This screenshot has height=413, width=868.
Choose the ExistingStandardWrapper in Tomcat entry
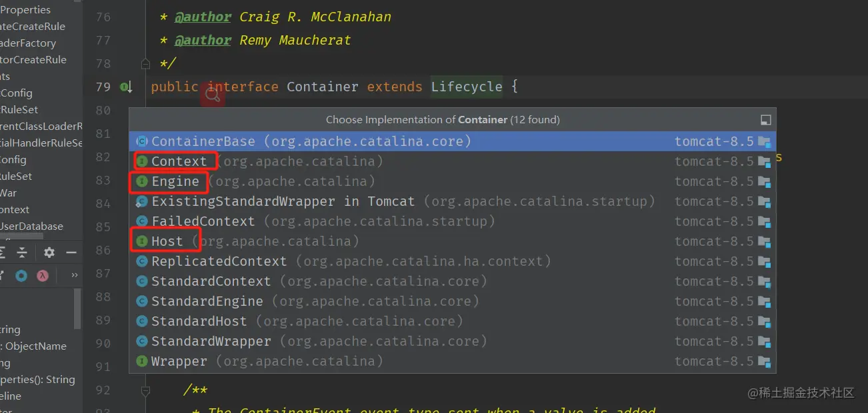[452, 201]
